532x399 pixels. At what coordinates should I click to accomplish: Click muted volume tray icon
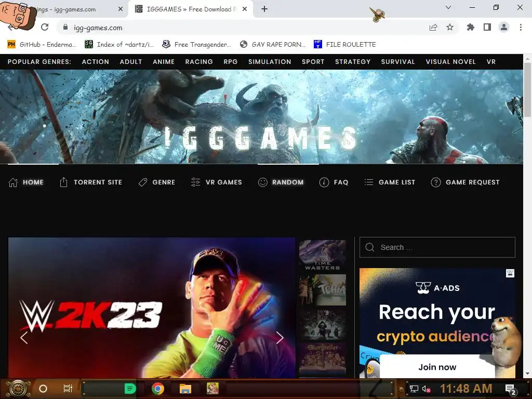point(427,389)
